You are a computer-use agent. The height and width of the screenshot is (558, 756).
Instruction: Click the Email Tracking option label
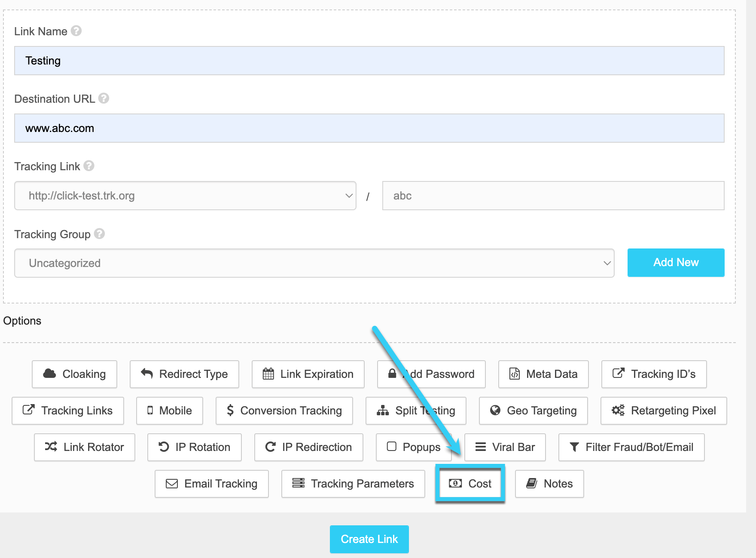click(221, 484)
